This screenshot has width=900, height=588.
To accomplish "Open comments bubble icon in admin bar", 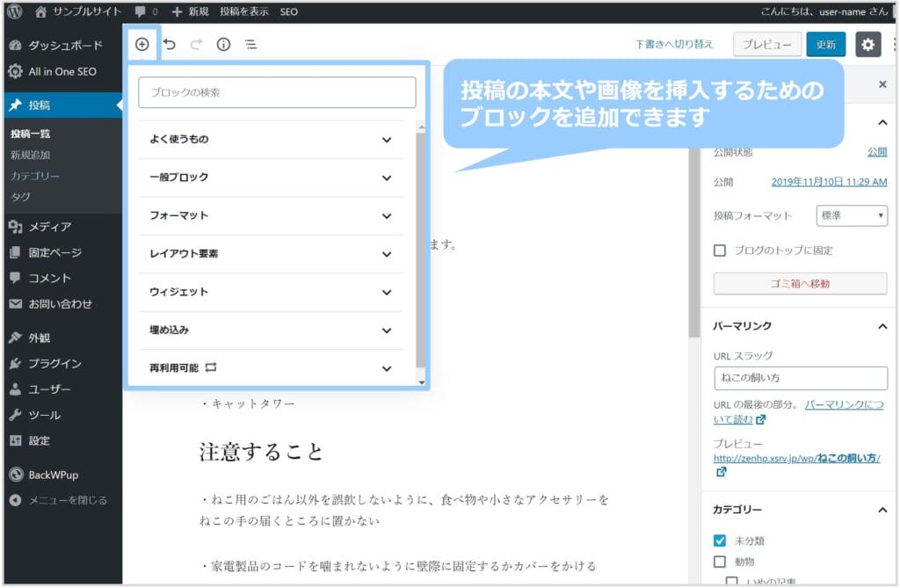I will pos(142,12).
